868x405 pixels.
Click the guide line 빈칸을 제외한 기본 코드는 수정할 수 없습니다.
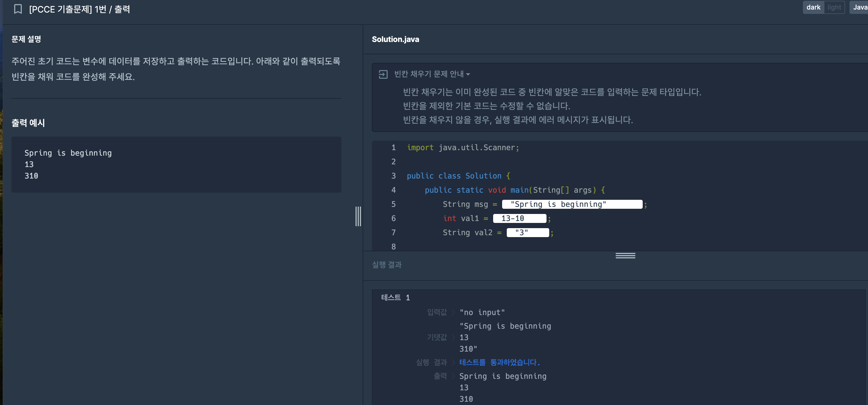tap(487, 106)
